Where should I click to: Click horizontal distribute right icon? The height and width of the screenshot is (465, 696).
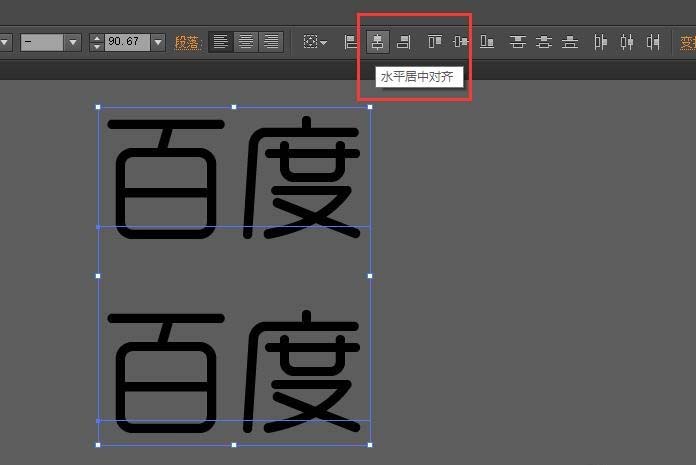(x=653, y=42)
